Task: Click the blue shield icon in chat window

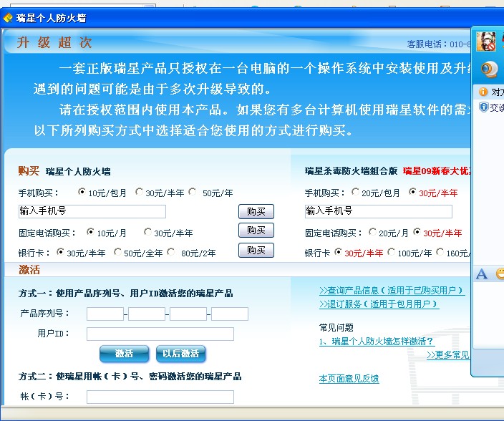Action: pos(483,107)
